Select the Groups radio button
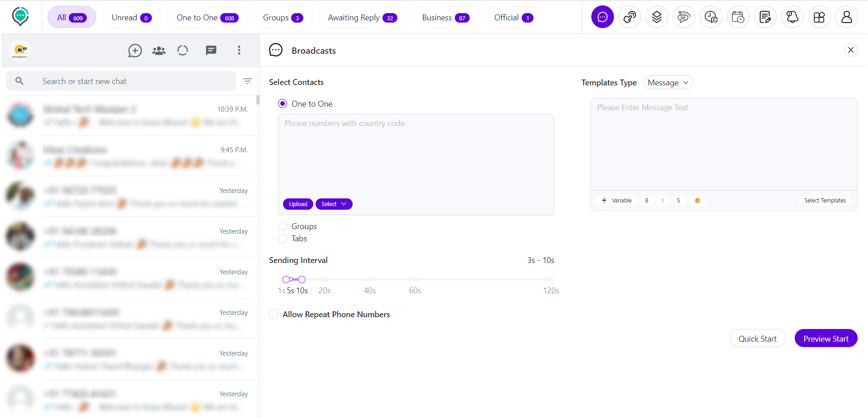 [283, 226]
